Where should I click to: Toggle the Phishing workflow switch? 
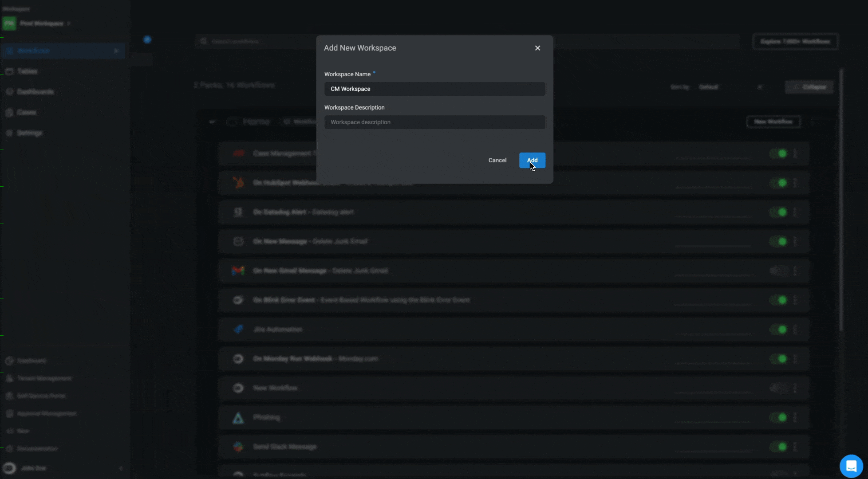778,417
